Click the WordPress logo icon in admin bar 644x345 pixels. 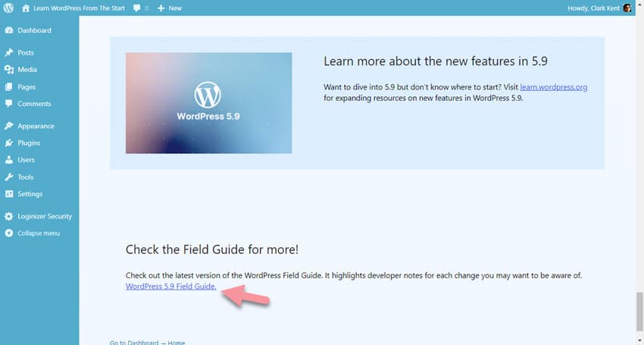[8, 8]
